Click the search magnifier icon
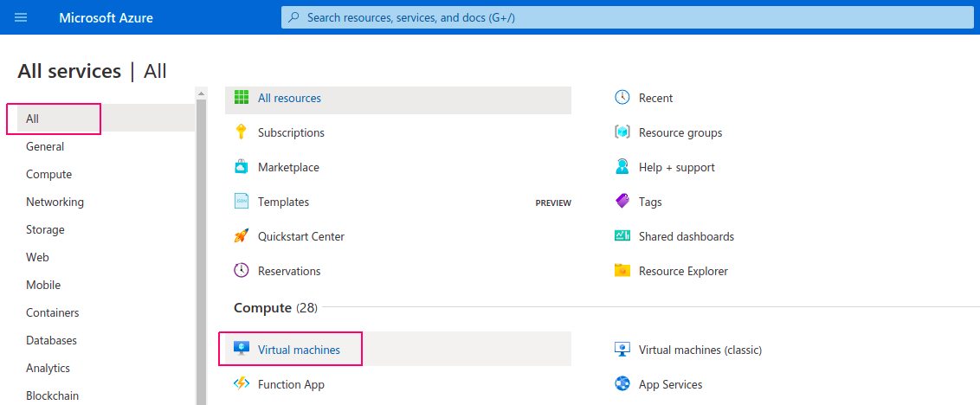The width and height of the screenshot is (980, 405). click(x=293, y=17)
